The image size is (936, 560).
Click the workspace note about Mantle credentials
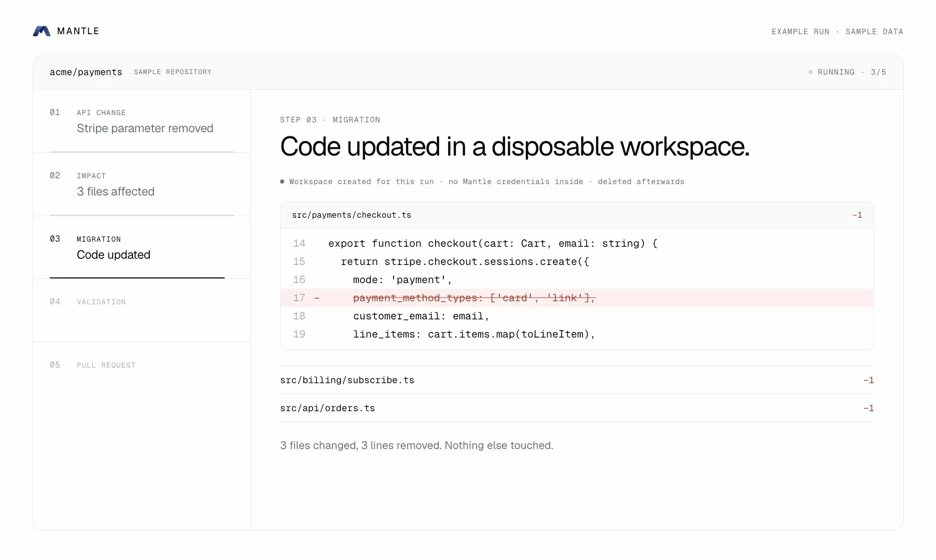click(482, 181)
